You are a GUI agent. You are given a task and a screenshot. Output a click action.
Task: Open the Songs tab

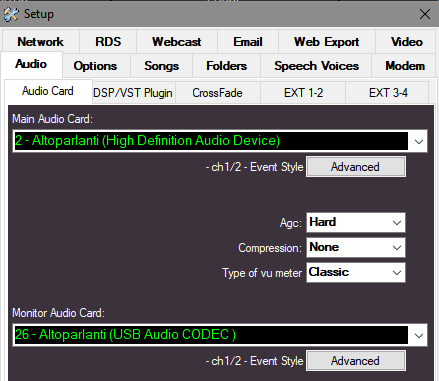[x=161, y=66]
